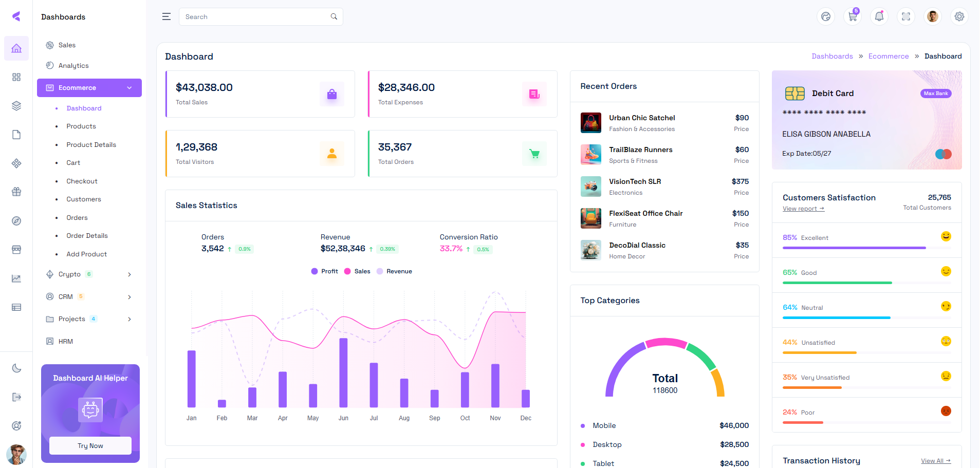Toggle the sidebar with the hamburger icon

(167, 16)
